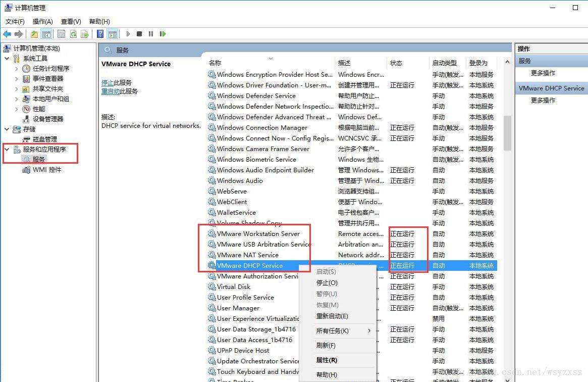The image size is (588, 382).
Task: Sort by the 登录为 column header
Action: click(482, 63)
